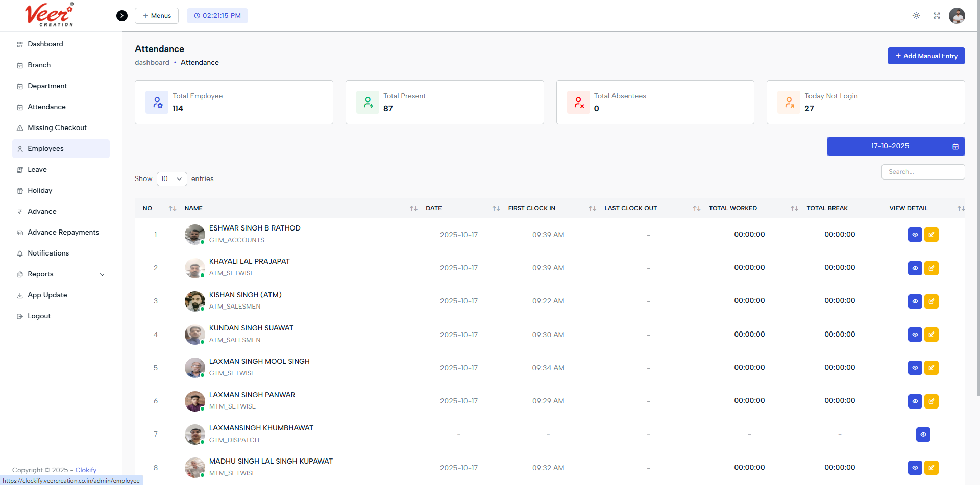Toggle dark mode with the sun icon

pos(916,15)
